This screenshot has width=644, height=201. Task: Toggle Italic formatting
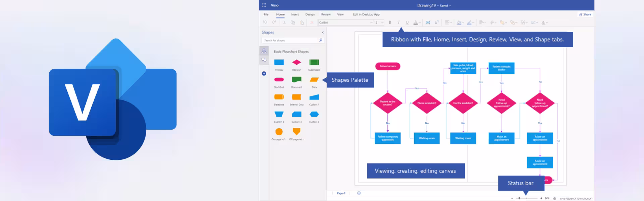pyautogui.click(x=398, y=22)
